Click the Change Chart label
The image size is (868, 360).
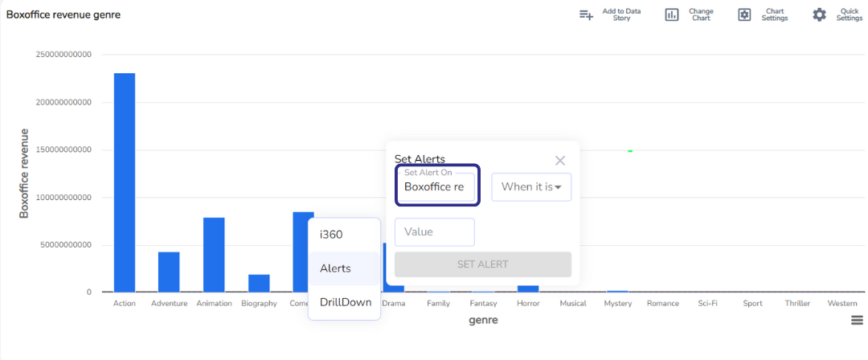[x=701, y=15]
